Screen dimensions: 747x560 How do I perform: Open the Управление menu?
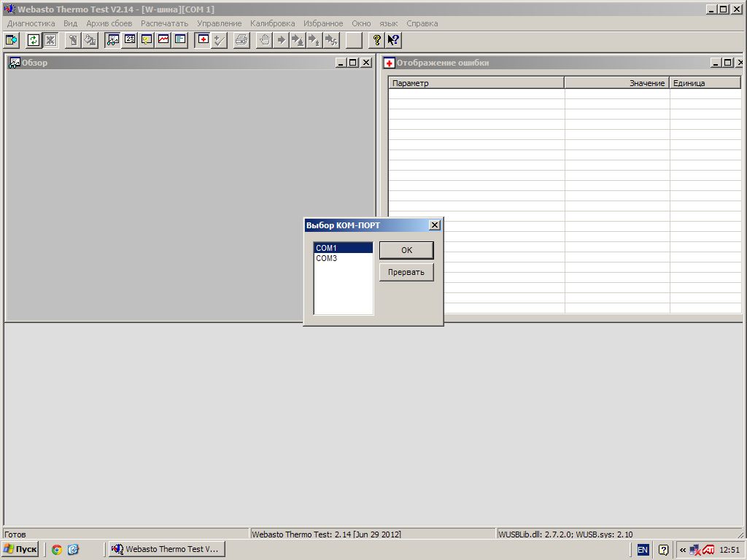click(x=219, y=23)
